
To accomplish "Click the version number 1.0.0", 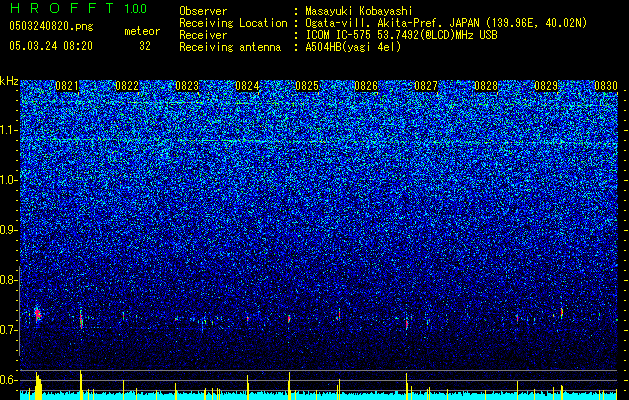I will coord(136,9).
